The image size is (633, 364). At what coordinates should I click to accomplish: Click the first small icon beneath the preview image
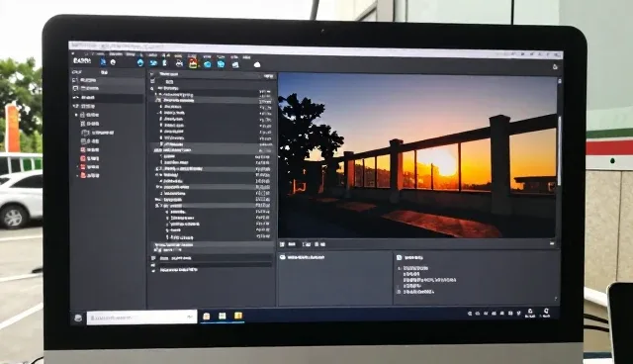282,244
